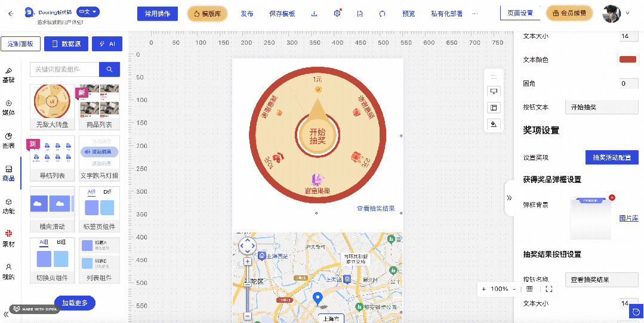Expand the user avatar dropdown arrow
This screenshot has height=323, width=644.
pyautogui.click(x=627, y=14)
